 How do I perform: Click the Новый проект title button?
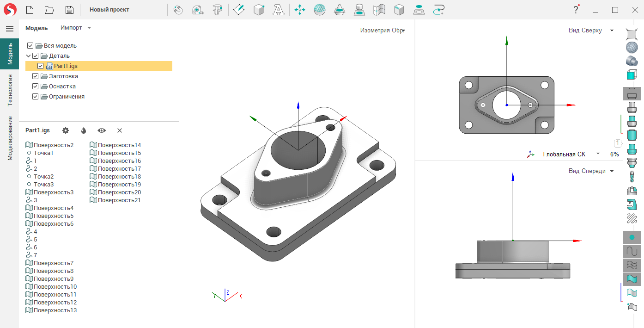(x=109, y=10)
